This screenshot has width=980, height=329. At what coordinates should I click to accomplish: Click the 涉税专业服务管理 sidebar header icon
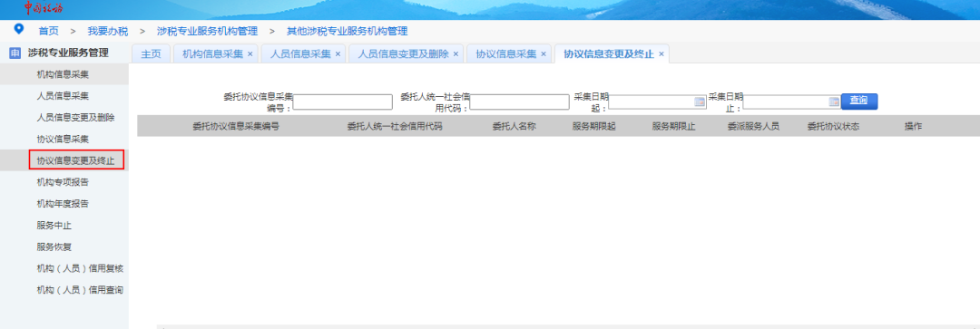[15, 53]
